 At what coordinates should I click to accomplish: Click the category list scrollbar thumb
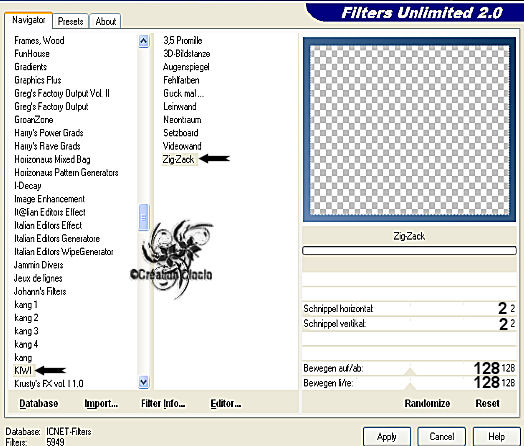click(143, 217)
